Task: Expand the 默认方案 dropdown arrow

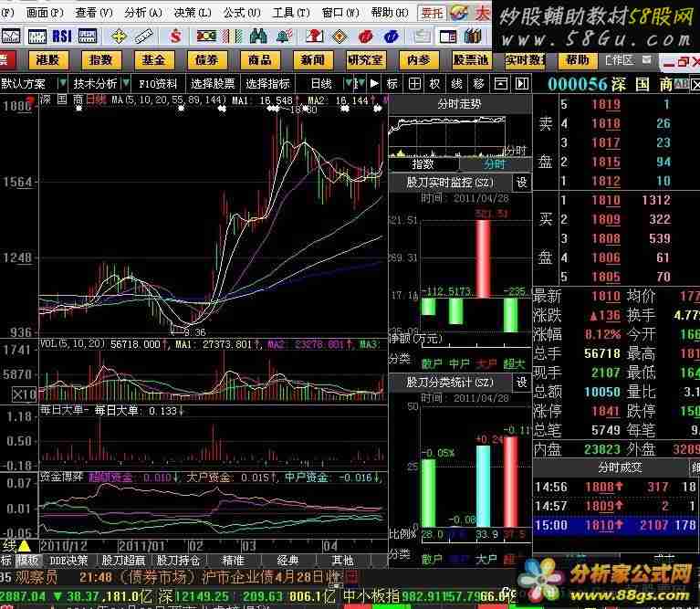Action: pos(62,83)
